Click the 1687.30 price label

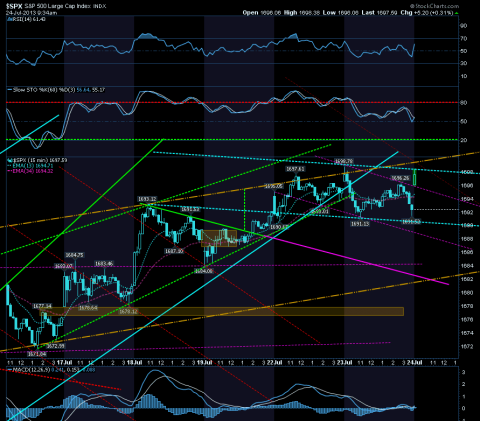click(x=174, y=251)
